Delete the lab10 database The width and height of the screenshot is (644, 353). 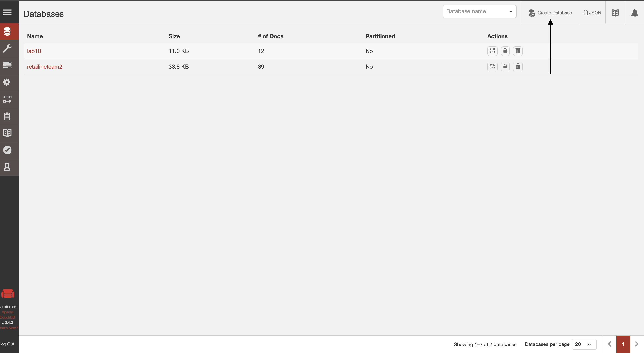click(x=518, y=51)
